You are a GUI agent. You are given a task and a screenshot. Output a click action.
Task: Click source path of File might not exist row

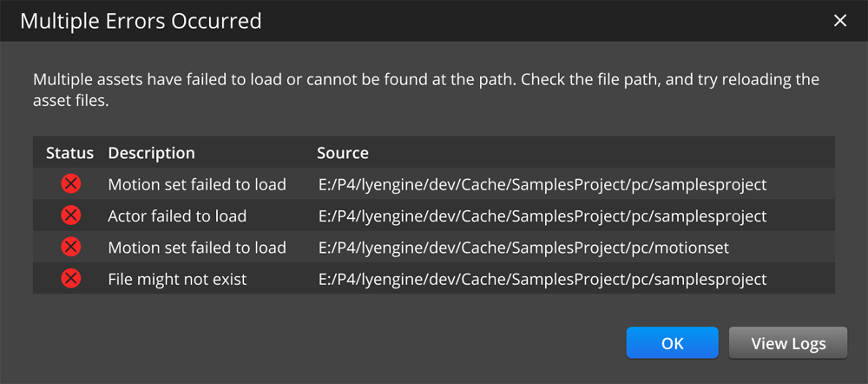tap(542, 280)
